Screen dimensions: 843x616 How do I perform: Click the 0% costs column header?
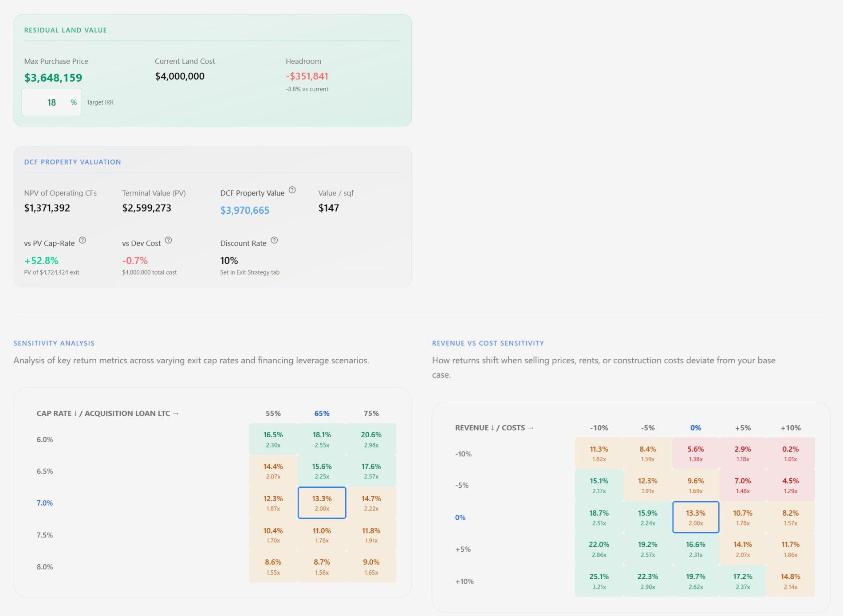[x=696, y=428]
